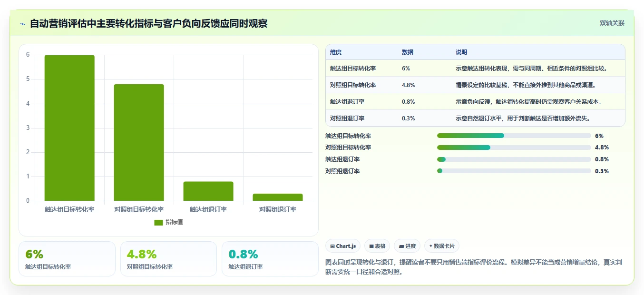Click the panel title 自动营销评估中主要转化指标
Image resolution: width=644 pixels, height=295 pixels.
[x=148, y=23]
